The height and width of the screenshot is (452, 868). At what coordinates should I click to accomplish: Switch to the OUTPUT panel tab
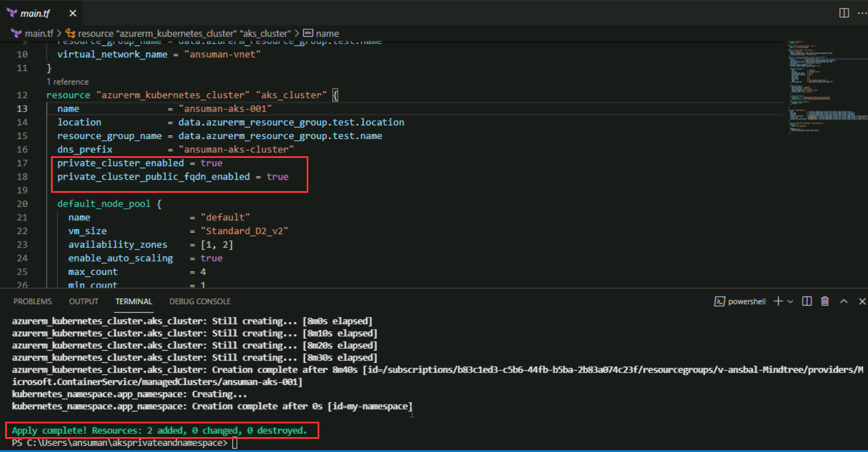coord(84,302)
